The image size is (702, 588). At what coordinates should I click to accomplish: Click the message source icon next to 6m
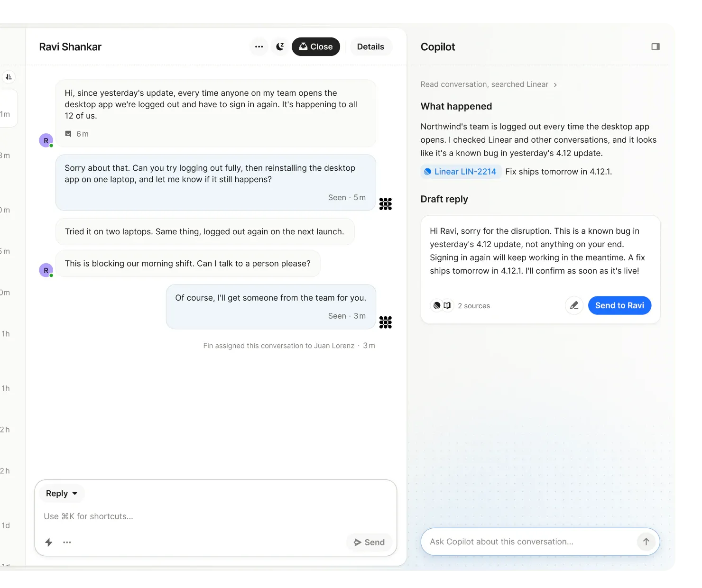68,134
